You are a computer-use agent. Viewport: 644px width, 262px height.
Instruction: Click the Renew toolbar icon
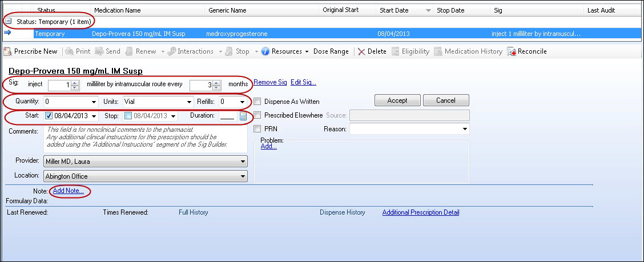click(129, 51)
